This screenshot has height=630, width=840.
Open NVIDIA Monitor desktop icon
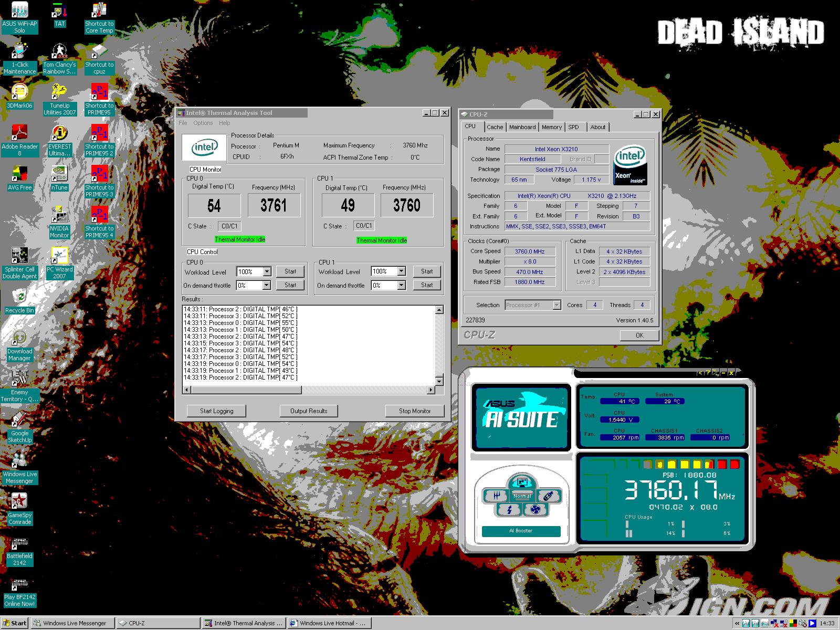tap(59, 223)
